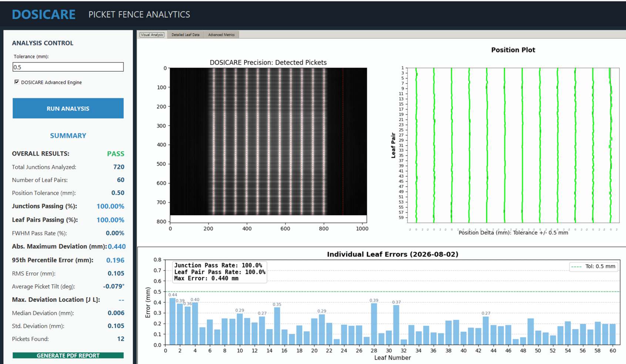Click GENERATE PDF REPORT button
Screen dimensions: 626x364
(68, 355)
